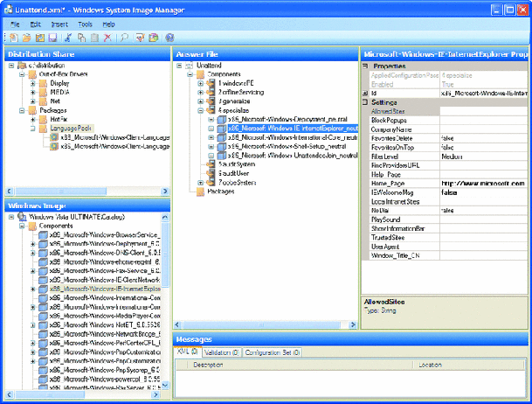Image resolution: width=532 pixels, height=404 pixels.
Task: Open the File menu
Action: pos(15,24)
